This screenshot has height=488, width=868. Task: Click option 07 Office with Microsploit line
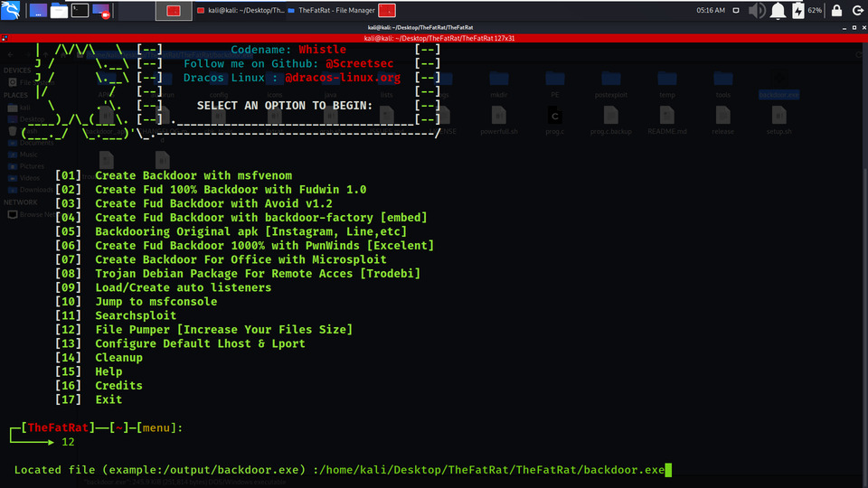(x=221, y=259)
